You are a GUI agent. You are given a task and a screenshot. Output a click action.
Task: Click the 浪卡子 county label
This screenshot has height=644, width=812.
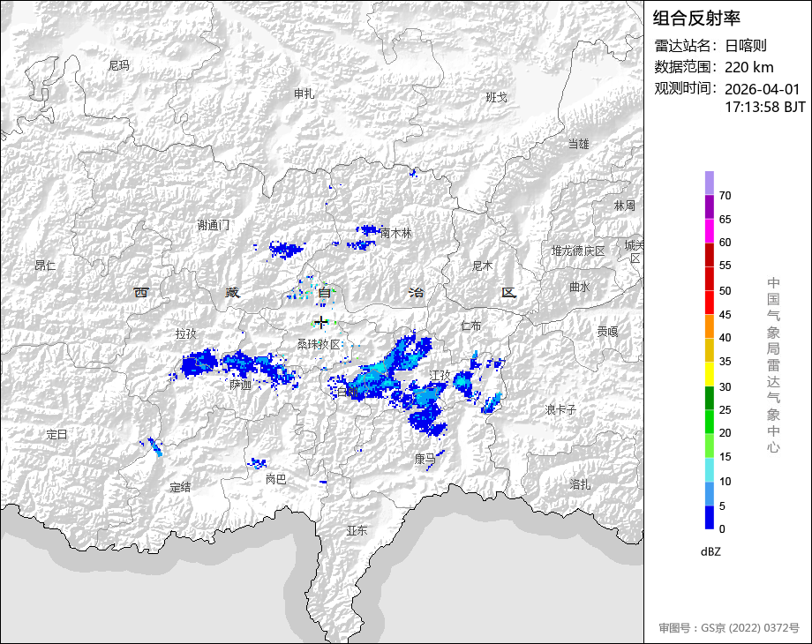[x=560, y=409]
